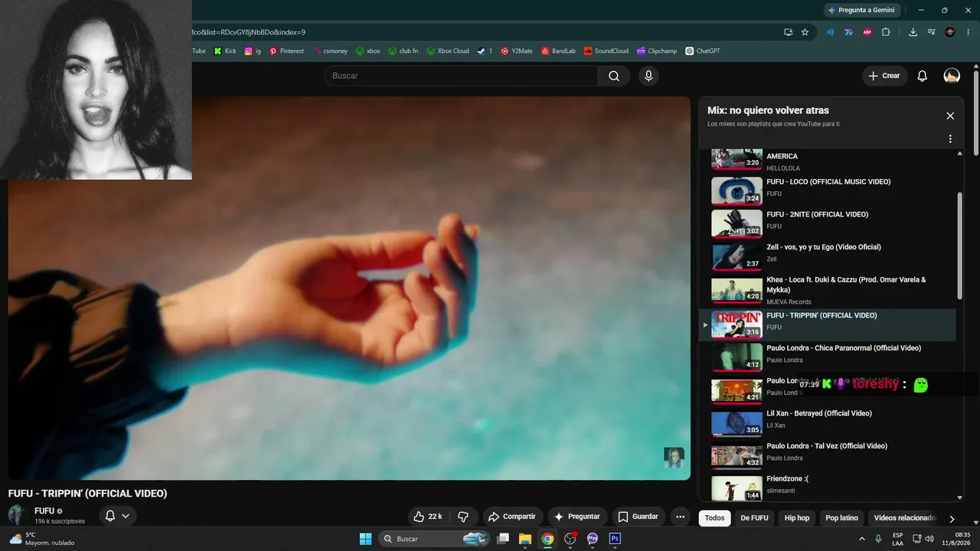Open the Steam bookmark labeled 1
This screenshot has width=980, height=551.
[485, 51]
